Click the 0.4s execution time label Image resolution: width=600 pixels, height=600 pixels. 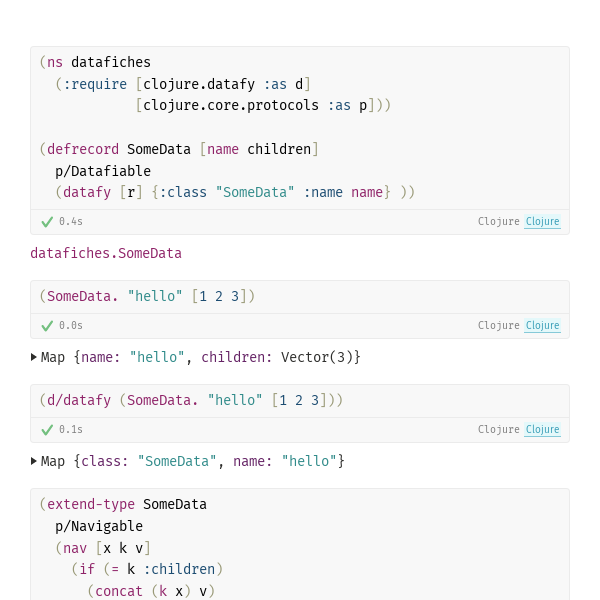71,222
